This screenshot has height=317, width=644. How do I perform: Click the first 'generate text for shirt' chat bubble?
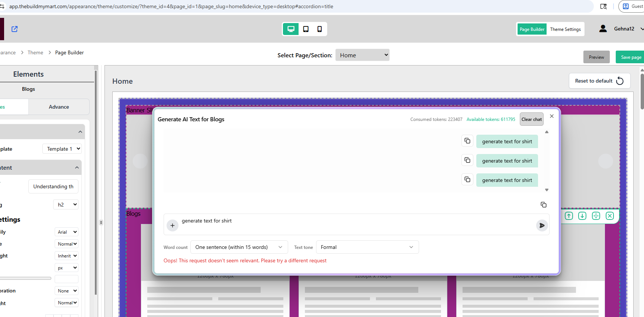click(507, 141)
